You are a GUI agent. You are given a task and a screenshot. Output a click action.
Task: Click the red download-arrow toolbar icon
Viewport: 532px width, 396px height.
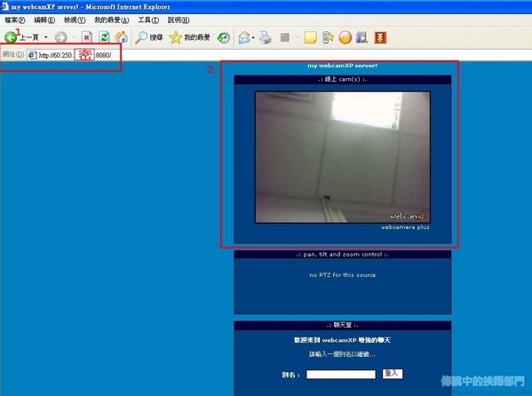click(x=380, y=37)
